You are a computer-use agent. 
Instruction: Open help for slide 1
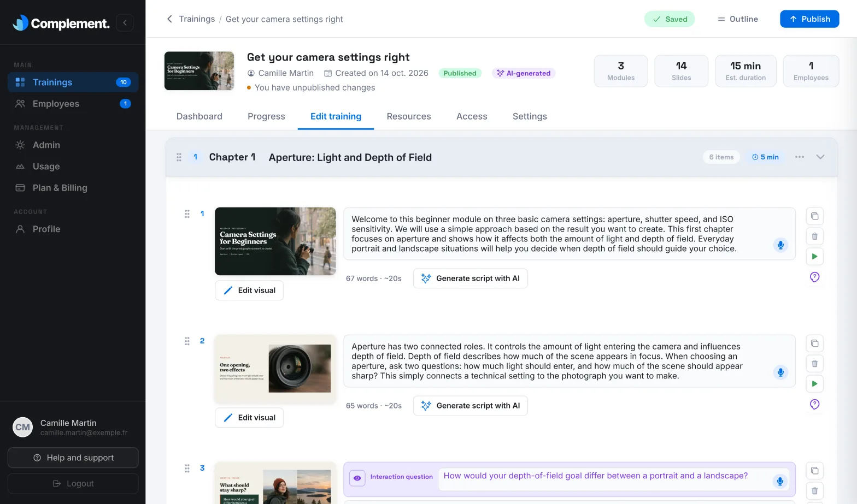814,277
